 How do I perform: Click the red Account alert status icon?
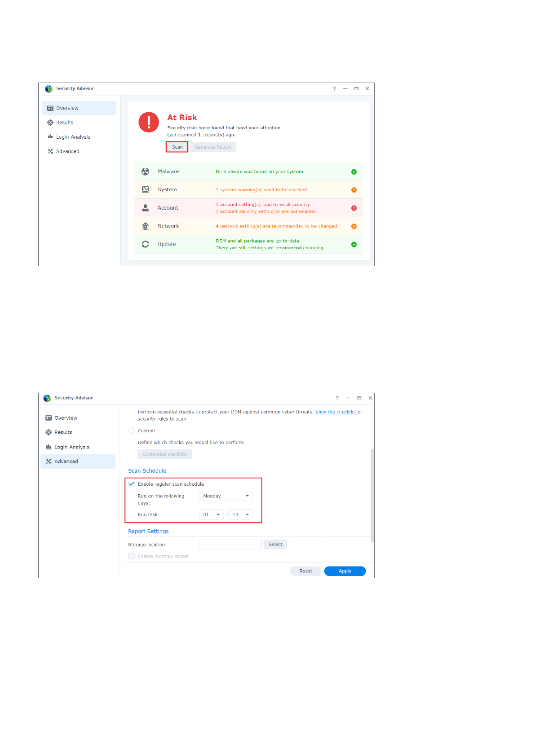point(354,208)
